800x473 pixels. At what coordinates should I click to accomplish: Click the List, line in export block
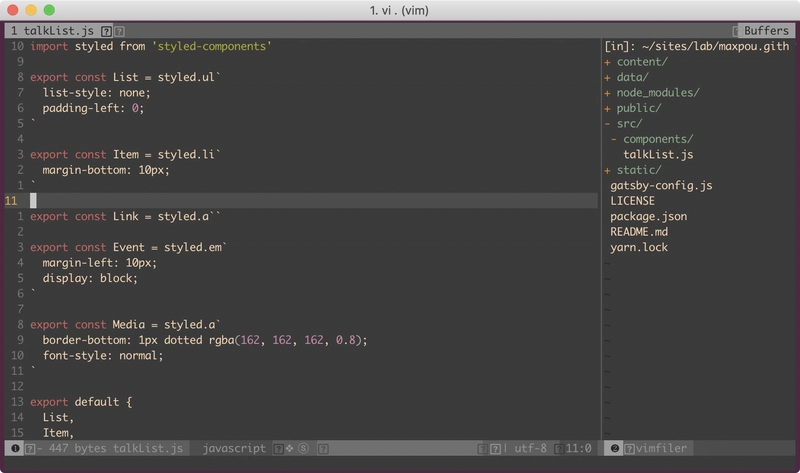tap(58, 417)
